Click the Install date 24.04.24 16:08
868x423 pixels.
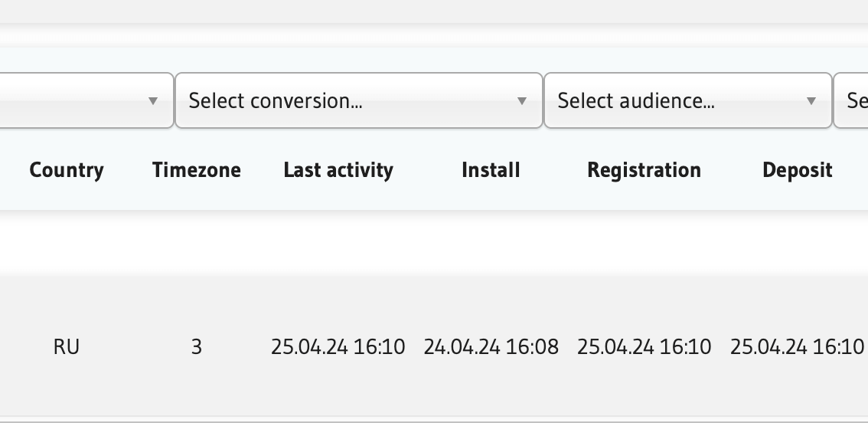tap(491, 347)
